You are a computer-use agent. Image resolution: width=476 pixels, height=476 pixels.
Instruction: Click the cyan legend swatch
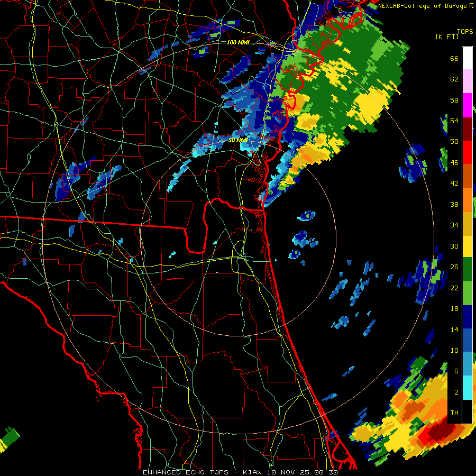pyautogui.click(x=467, y=388)
